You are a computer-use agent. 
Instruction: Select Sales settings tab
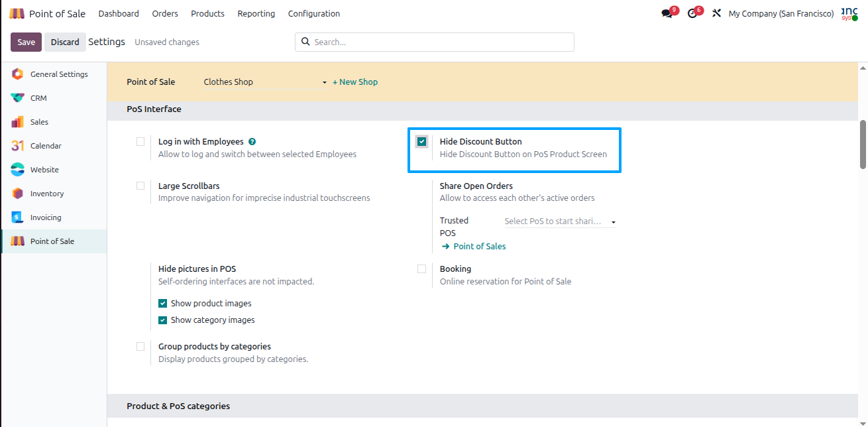54,122
